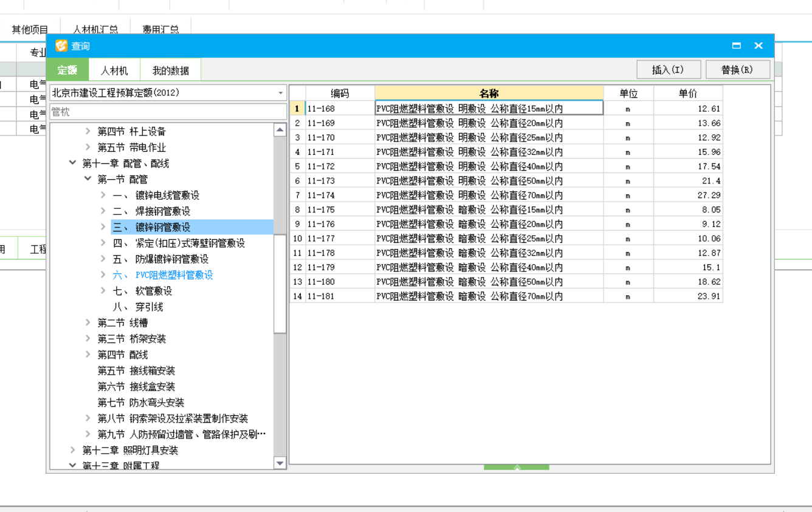Expand 第四节 配线 node

click(88, 355)
